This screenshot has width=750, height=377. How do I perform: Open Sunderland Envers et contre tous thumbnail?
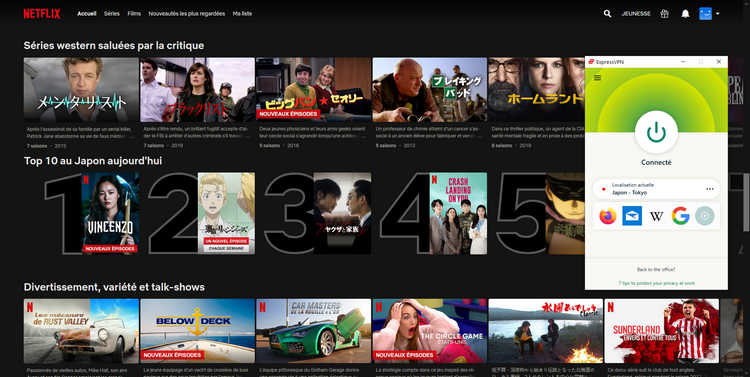pos(662,331)
